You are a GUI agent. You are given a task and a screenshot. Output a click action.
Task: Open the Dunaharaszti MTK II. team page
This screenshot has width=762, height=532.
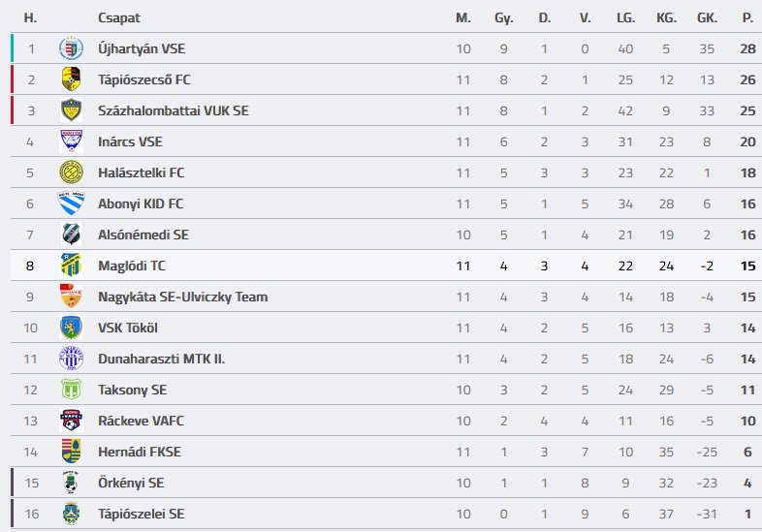click(x=161, y=359)
